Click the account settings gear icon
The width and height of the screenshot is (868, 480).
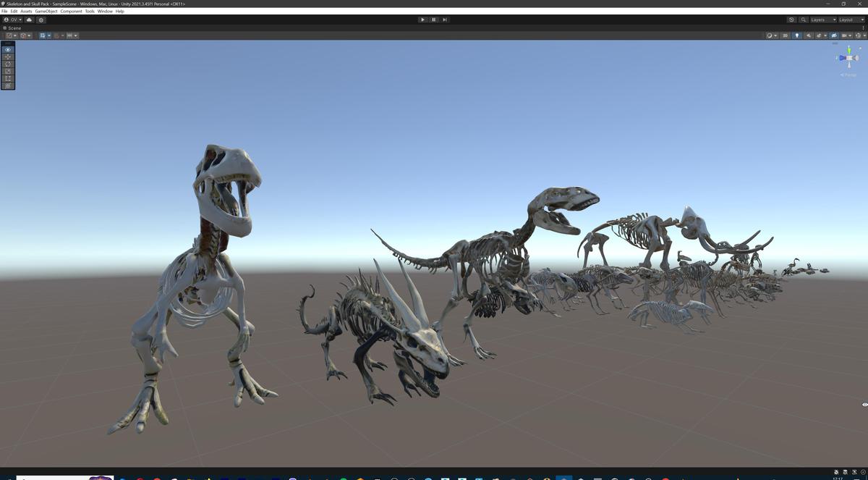click(41, 20)
